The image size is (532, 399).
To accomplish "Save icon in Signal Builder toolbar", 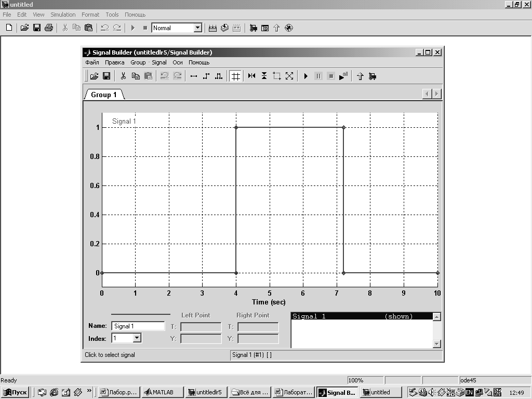I will [x=107, y=76].
